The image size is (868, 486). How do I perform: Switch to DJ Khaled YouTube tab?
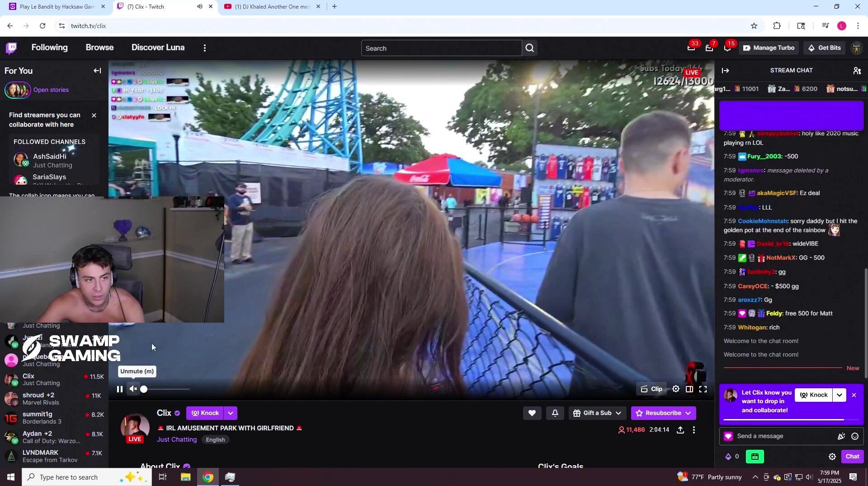pyautogui.click(x=272, y=7)
